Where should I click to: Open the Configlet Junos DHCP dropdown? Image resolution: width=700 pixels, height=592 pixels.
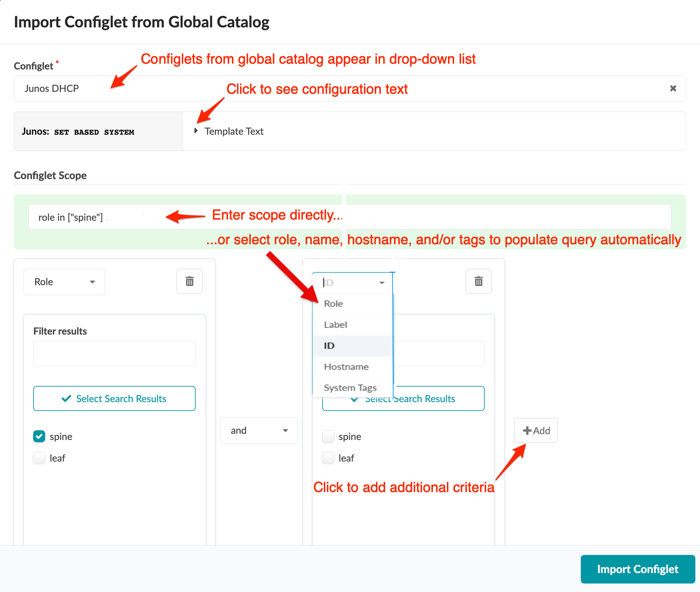click(x=350, y=88)
